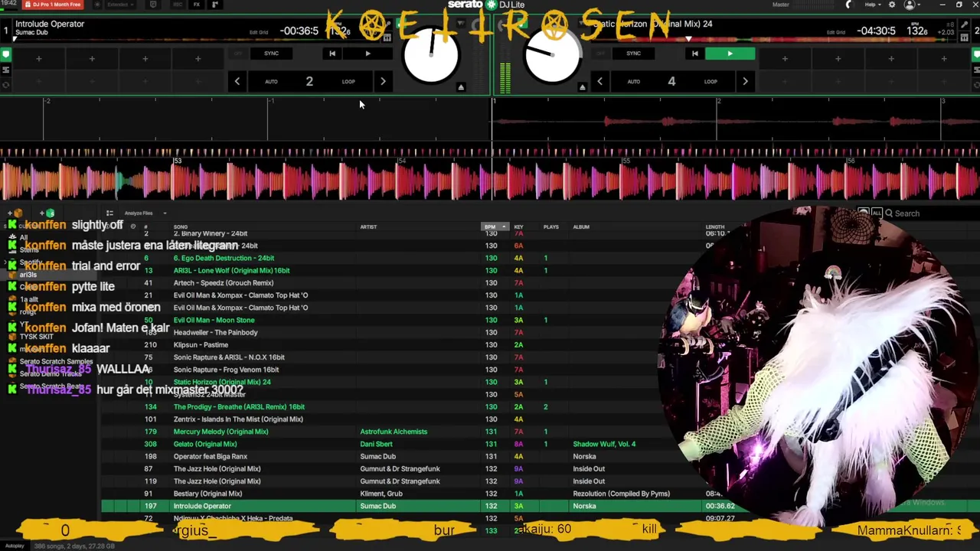This screenshot has width=980, height=551.
Task: Increase loop size on right deck
Action: click(x=745, y=81)
